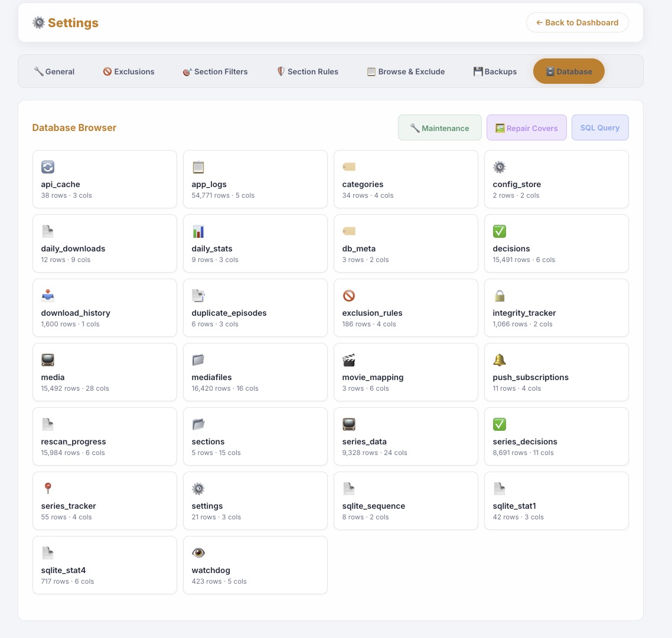Open the SQL Query button
The height and width of the screenshot is (638, 672).
click(600, 127)
